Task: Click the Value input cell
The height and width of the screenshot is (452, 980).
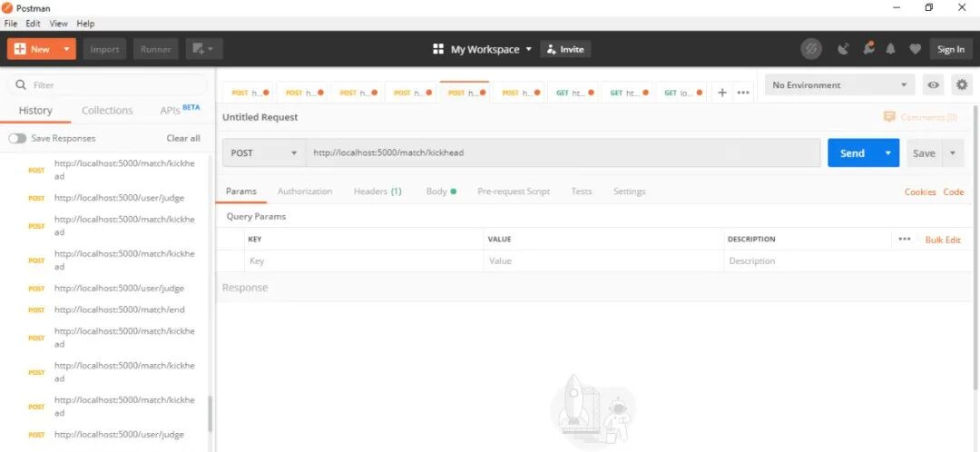Action: click(x=604, y=261)
